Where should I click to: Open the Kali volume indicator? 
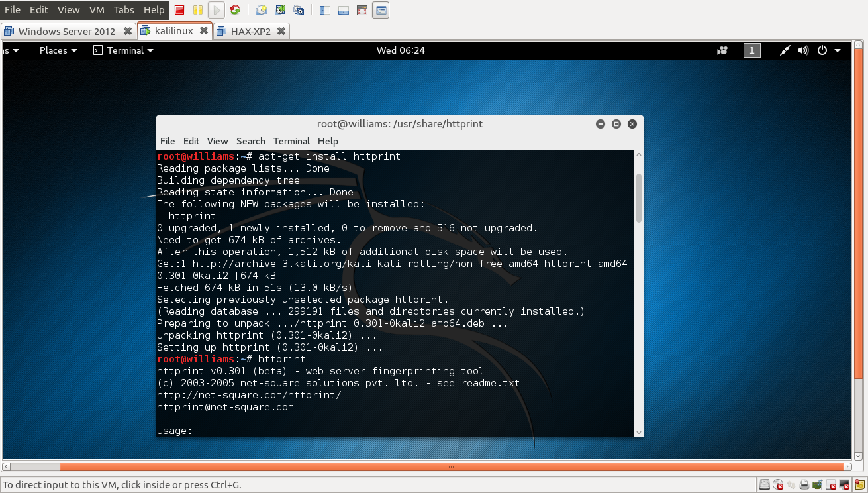(x=804, y=50)
